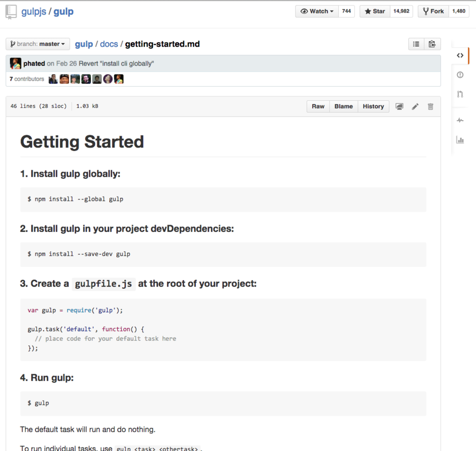
Task: Open the Issues sidebar icon
Action: click(460, 75)
